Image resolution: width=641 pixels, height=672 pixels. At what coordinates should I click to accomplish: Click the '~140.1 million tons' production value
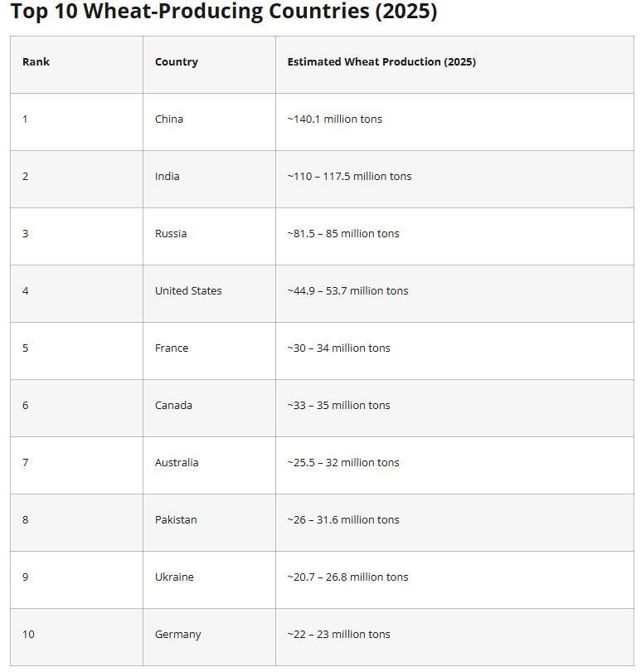point(335,119)
